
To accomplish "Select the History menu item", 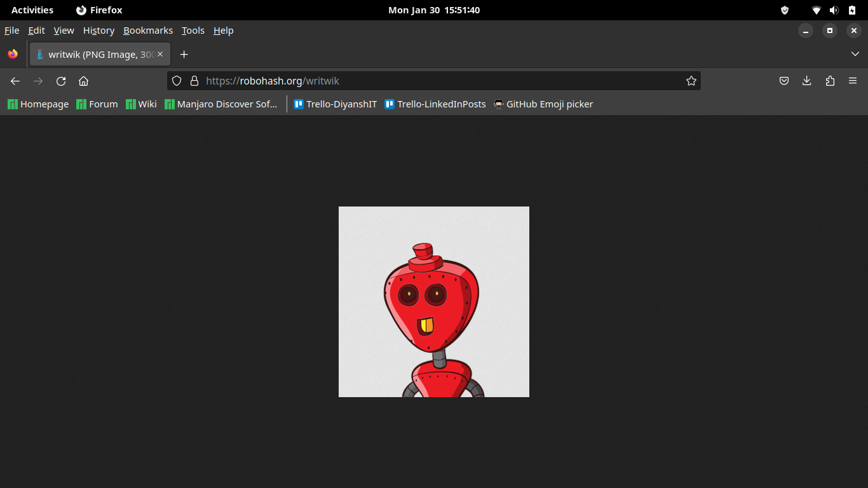I will coord(98,30).
